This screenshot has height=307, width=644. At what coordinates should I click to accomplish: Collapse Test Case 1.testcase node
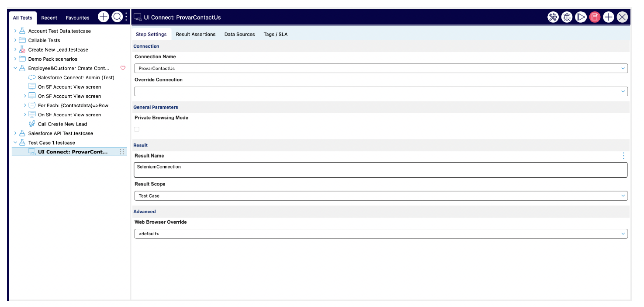[x=15, y=143]
